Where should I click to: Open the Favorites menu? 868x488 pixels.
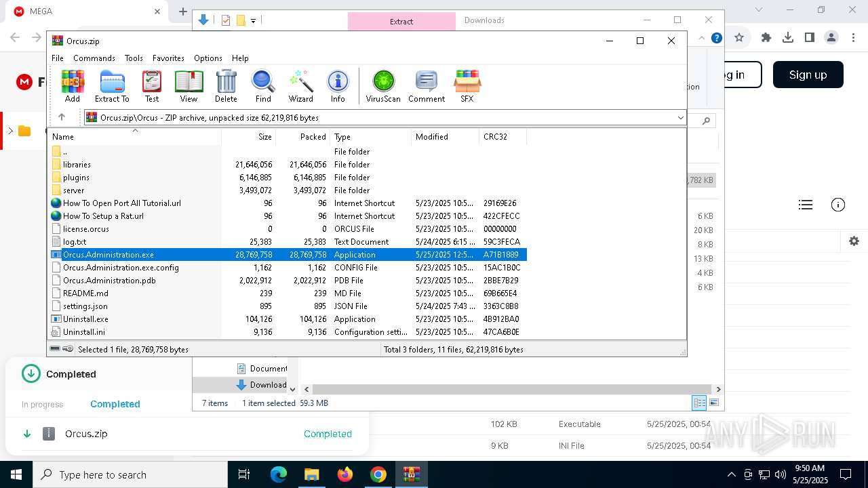click(168, 58)
